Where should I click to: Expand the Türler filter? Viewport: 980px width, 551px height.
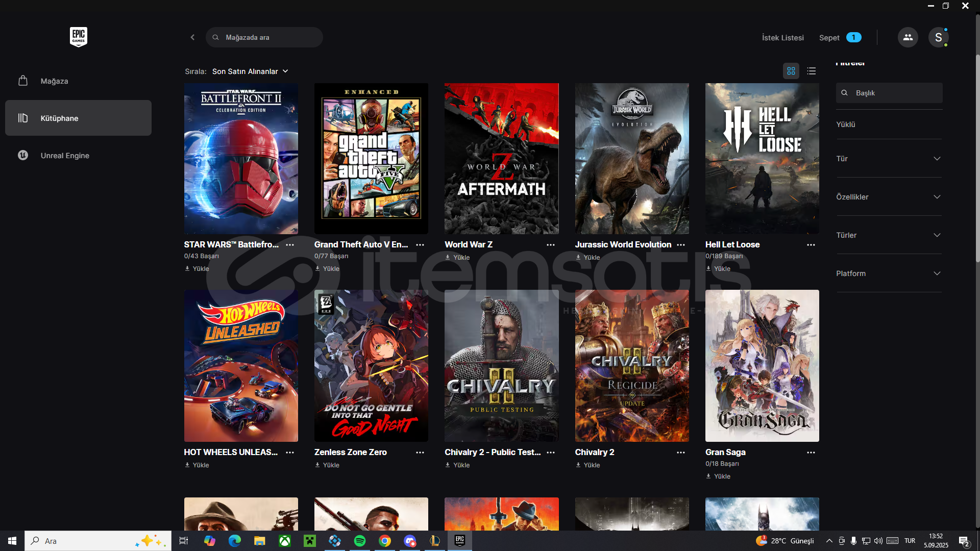tap(889, 235)
